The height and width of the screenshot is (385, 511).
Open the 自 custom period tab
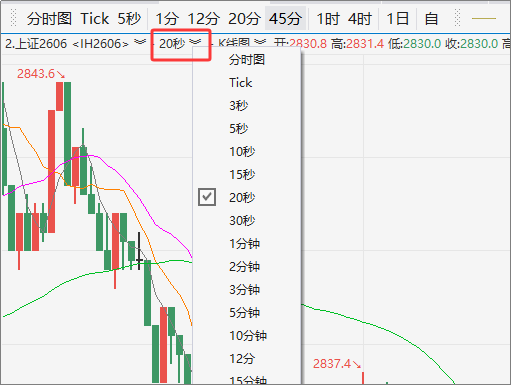(431, 18)
